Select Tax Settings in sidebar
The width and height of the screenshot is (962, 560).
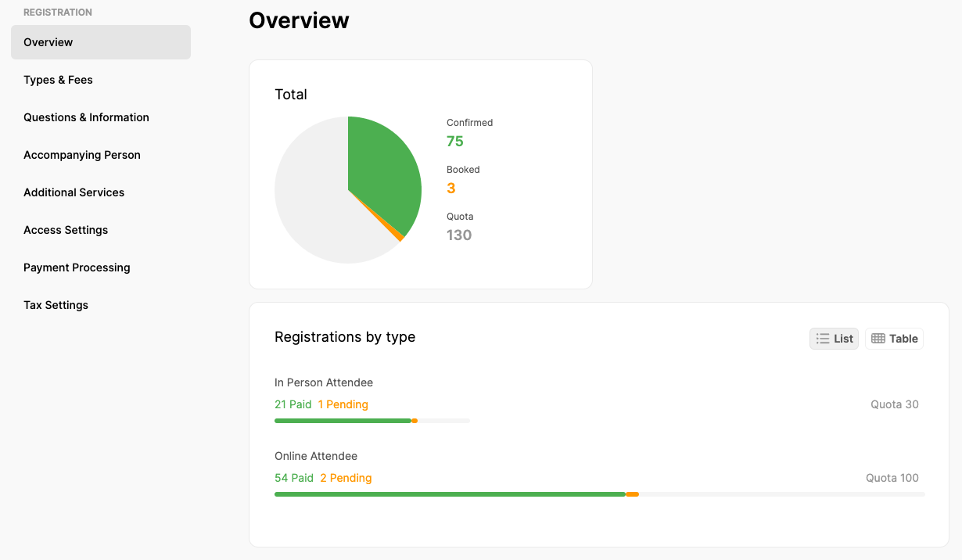point(56,305)
